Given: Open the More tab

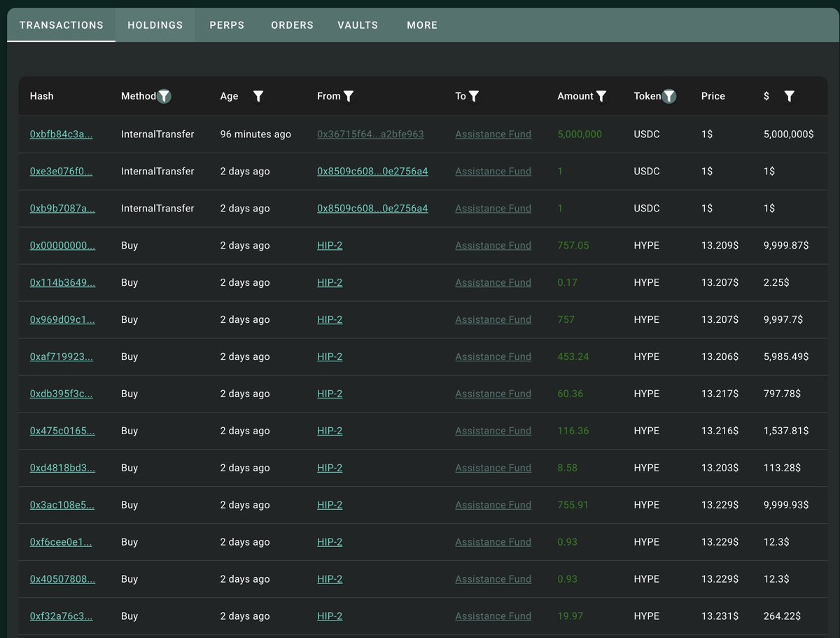Looking at the screenshot, I should pos(422,25).
